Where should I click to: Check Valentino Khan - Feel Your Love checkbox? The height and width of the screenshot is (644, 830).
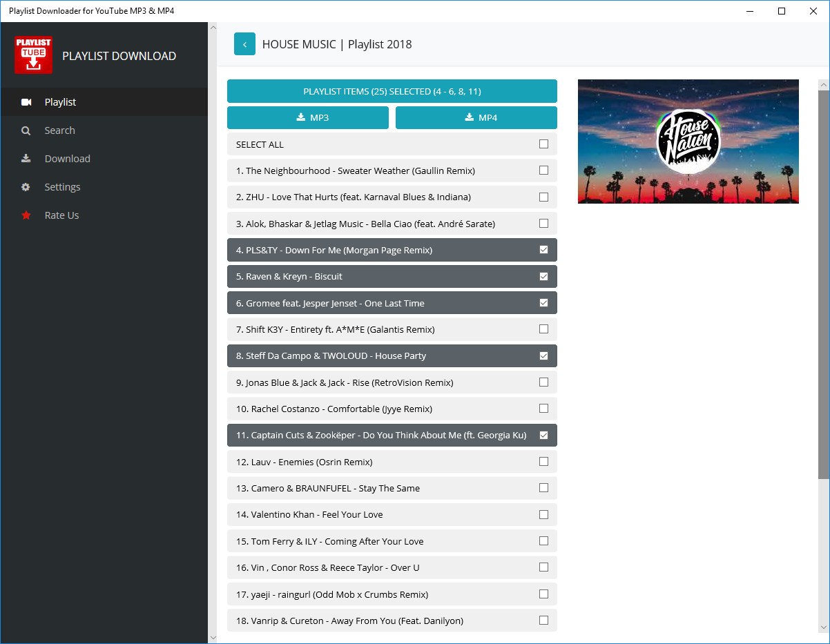[x=543, y=514]
